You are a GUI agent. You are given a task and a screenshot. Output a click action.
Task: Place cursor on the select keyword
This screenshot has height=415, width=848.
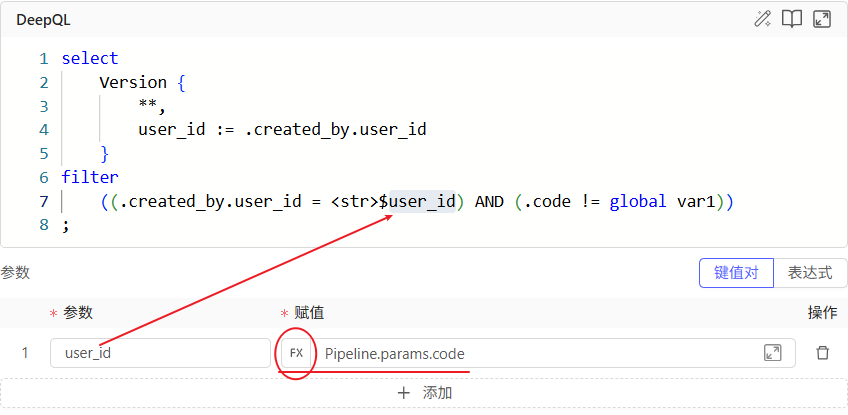[90, 58]
